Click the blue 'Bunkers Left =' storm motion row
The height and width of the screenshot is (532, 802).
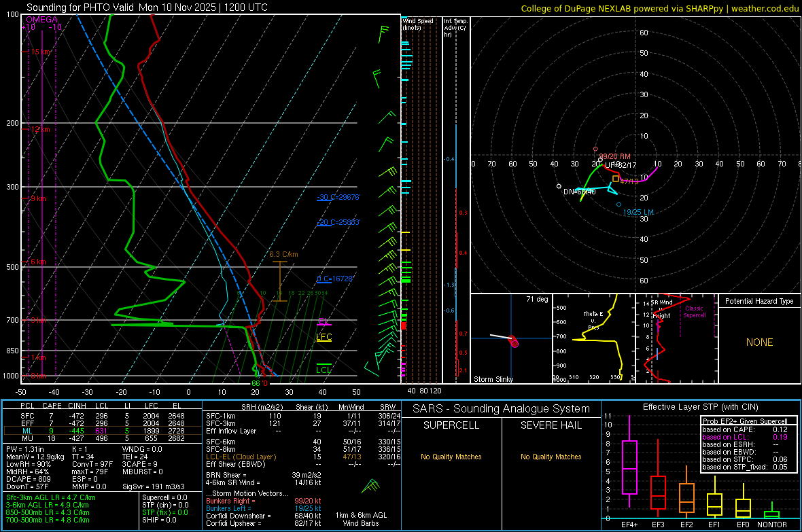(x=264, y=508)
